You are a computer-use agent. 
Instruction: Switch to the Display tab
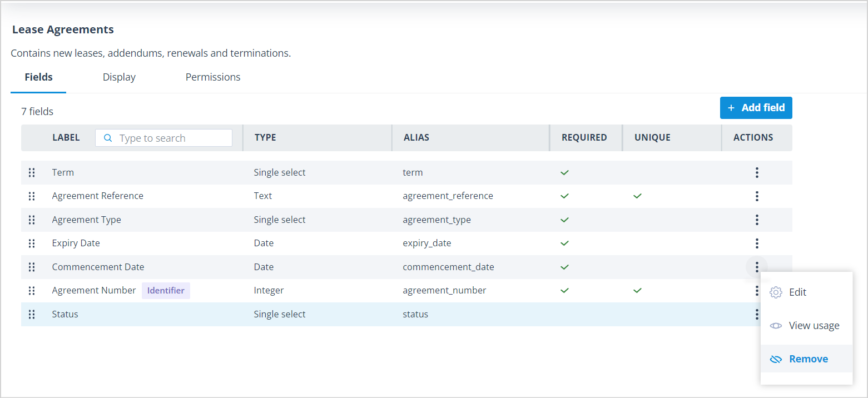(119, 77)
